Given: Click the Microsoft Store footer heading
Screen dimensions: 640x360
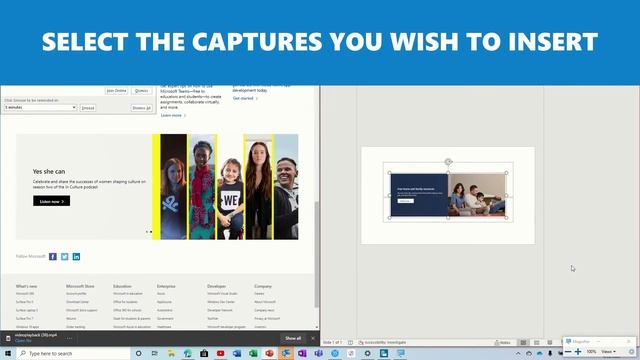Looking at the screenshot, I should coord(80,286).
